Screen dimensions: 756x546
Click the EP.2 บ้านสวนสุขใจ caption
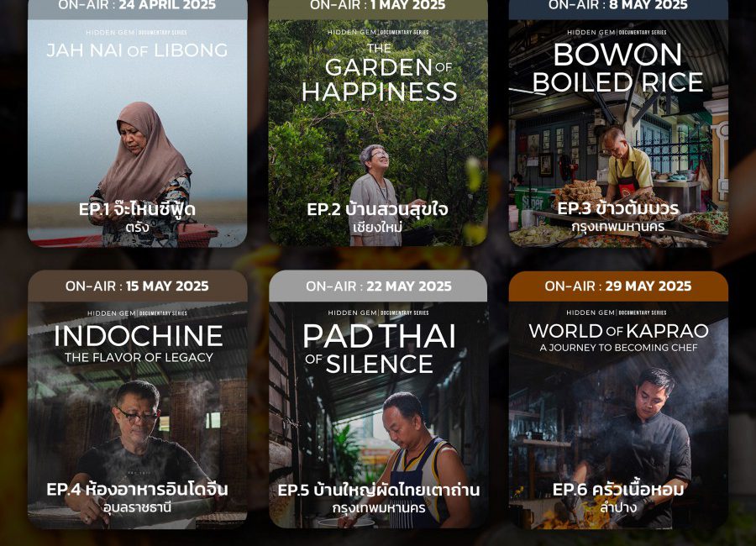point(377,210)
